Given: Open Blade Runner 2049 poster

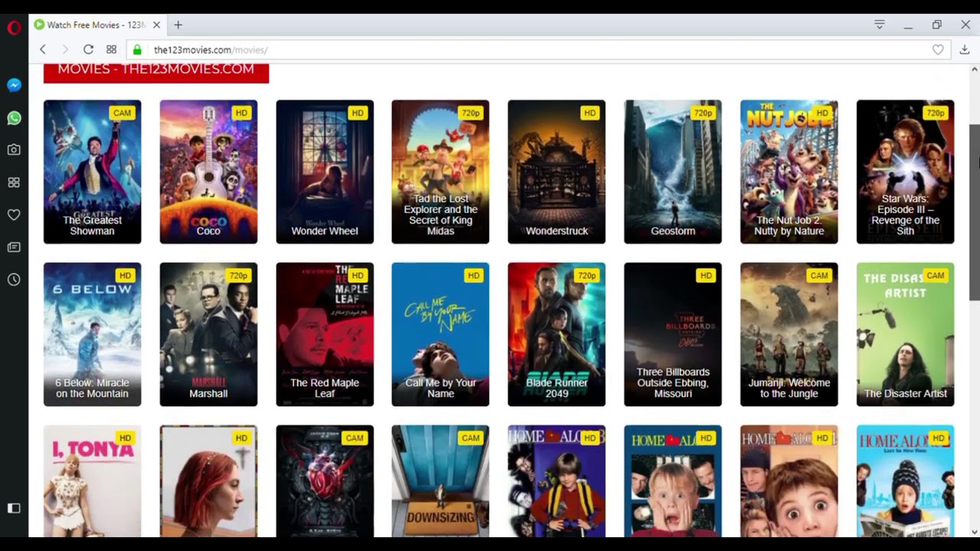Looking at the screenshot, I should pos(557,334).
